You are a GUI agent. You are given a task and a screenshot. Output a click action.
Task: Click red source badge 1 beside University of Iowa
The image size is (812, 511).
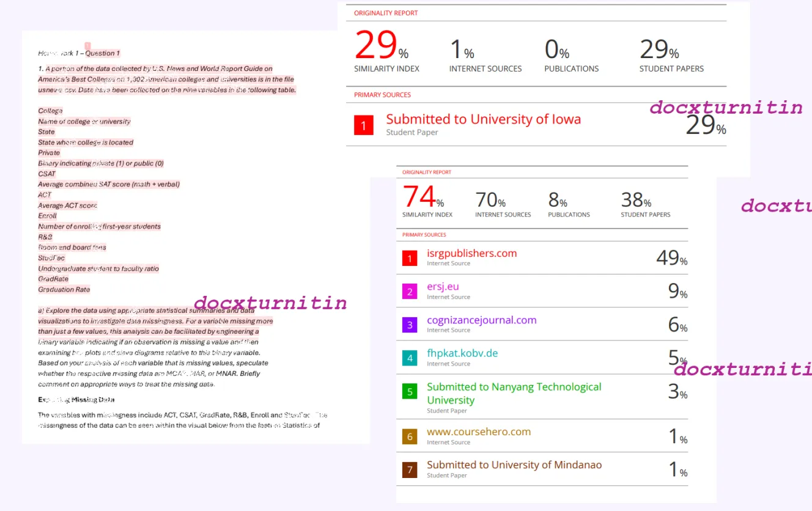[x=363, y=125]
